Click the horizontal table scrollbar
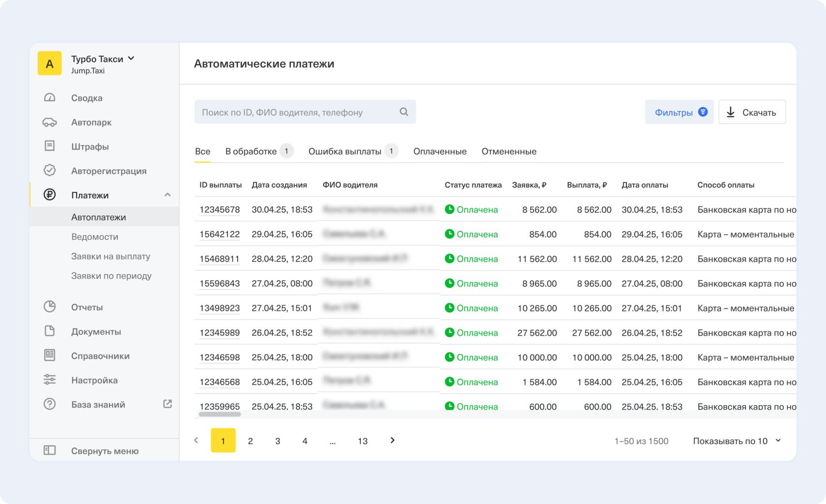Image resolution: width=826 pixels, height=504 pixels. (x=220, y=415)
